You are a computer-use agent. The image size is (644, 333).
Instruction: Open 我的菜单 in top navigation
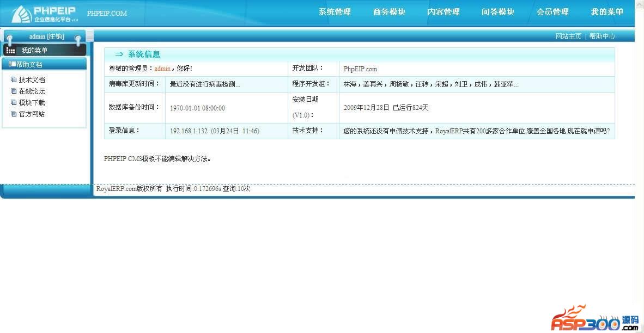607,12
